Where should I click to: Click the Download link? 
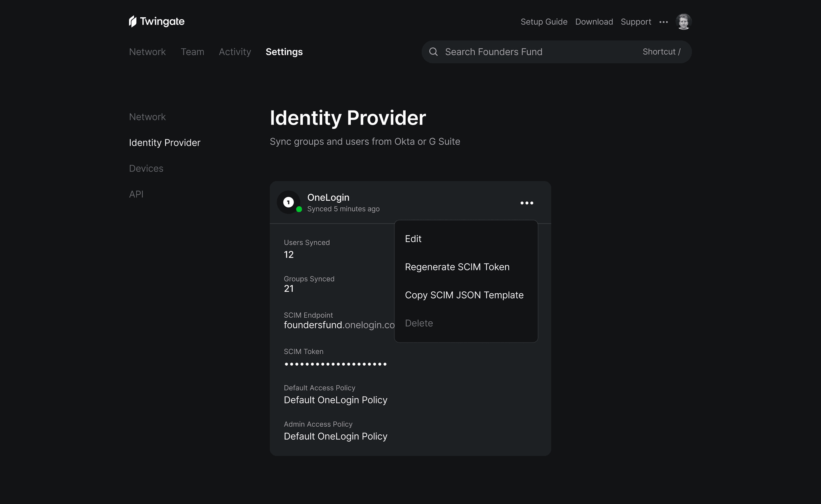594,22
